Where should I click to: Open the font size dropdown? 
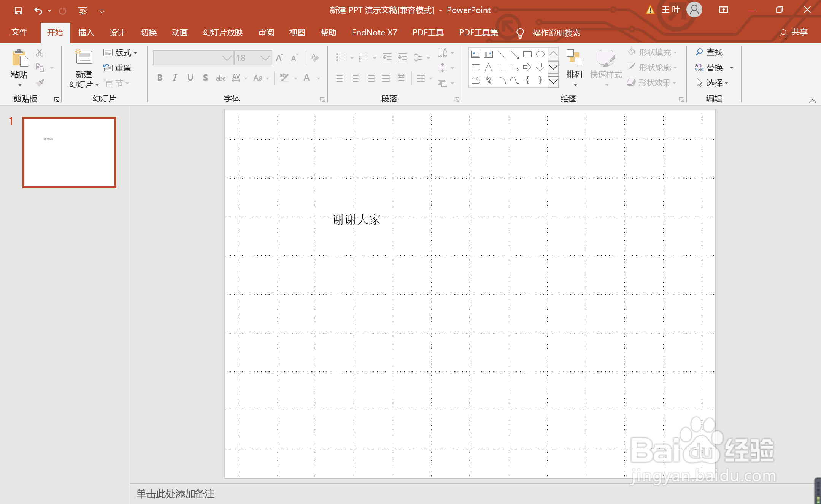point(265,57)
